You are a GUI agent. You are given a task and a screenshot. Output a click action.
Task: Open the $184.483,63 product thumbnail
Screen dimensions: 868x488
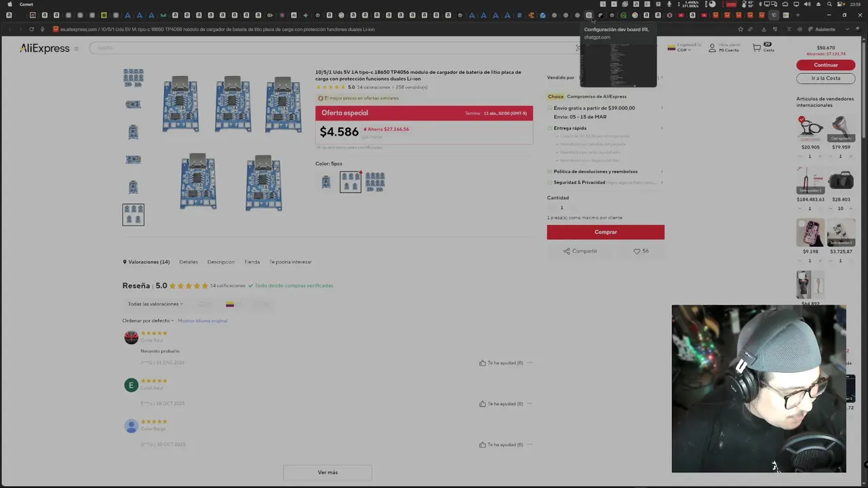click(810, 181)
